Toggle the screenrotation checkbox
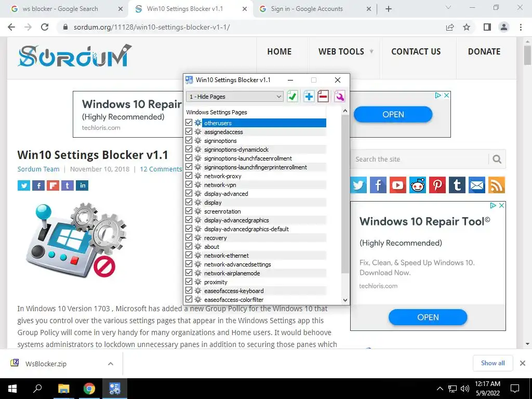Screen dimensions: 532x399 [189, 211]
